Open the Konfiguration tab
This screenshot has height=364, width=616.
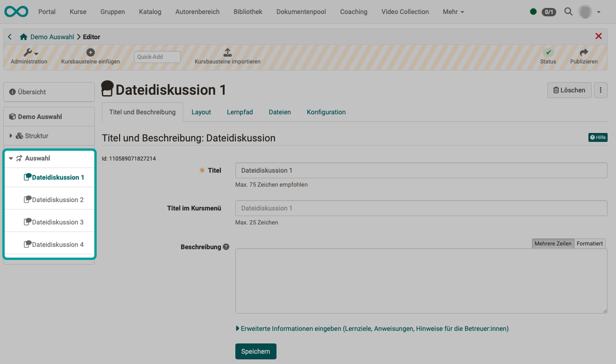point(326,112)
